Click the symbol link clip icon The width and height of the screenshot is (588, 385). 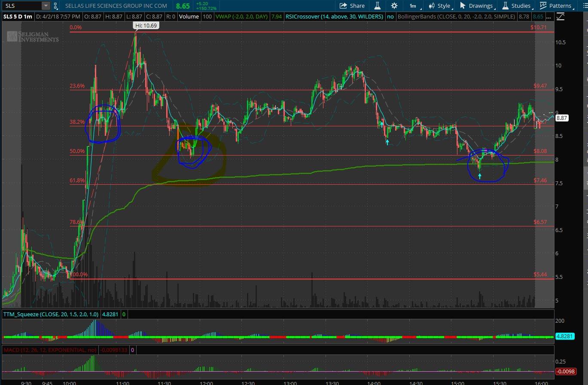55,6
